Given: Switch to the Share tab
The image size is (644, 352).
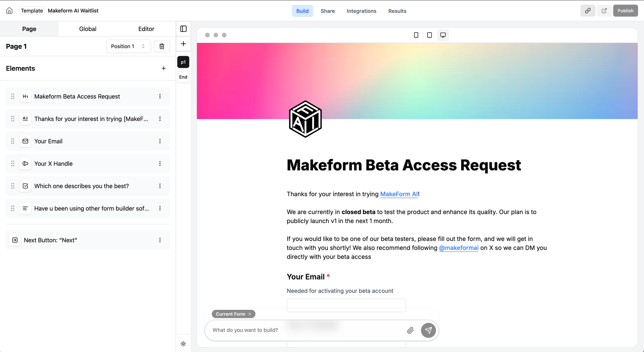Looking at the screenshot, I should pyautogui.click(x=327, y=10).
